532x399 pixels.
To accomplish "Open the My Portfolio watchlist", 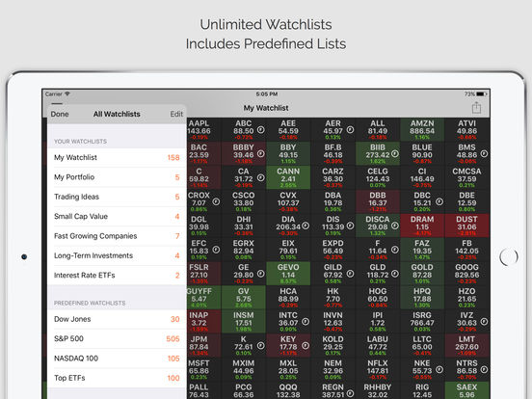I will (x=117, y=177).
